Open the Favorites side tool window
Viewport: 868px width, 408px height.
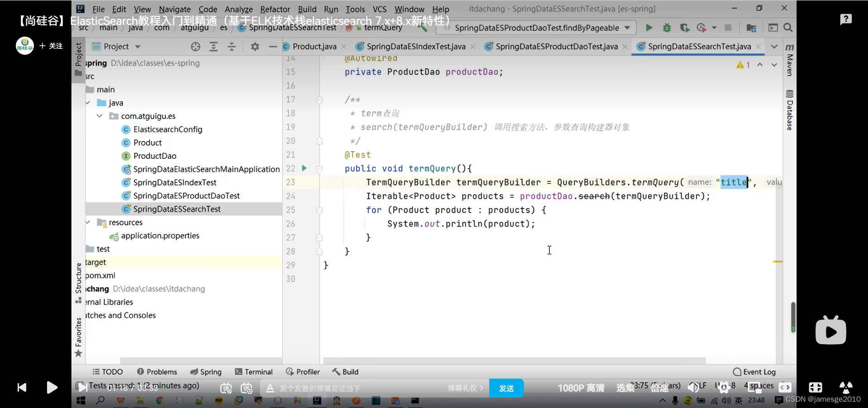pyautogui.click(x=78, y=337)
